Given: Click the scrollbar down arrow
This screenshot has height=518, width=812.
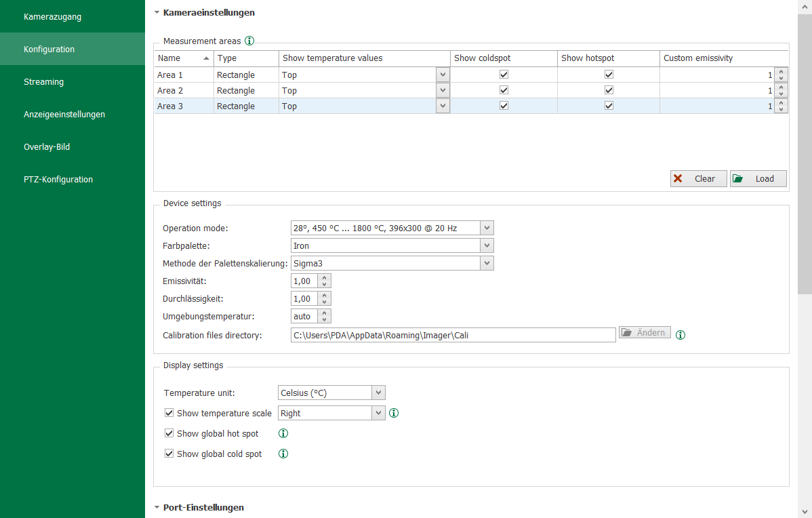Looking at the screenshot, I should click(x=805, y=511).
